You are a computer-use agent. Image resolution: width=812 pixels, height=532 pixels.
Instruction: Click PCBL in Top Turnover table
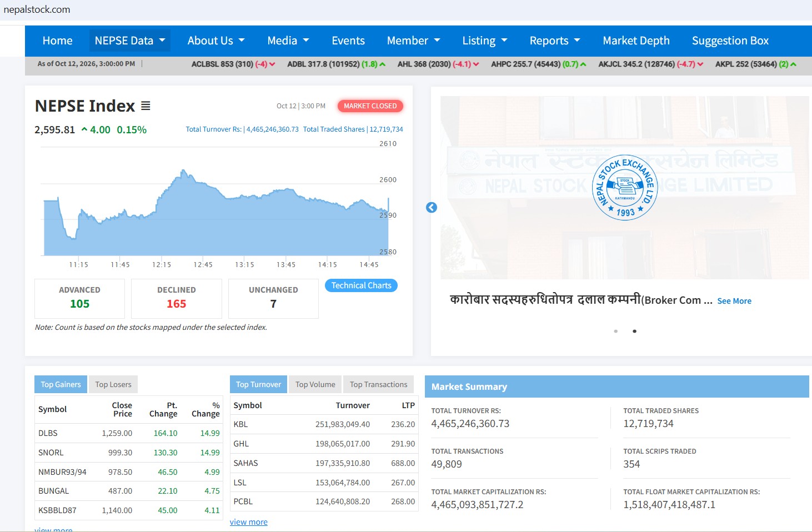click(x=243, y=501)
